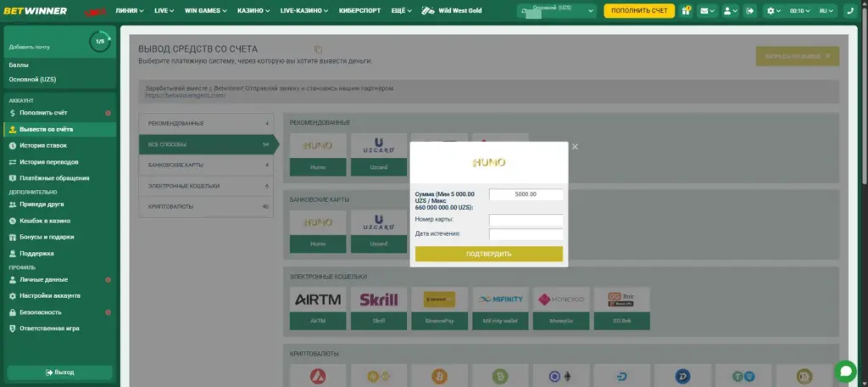The width and height of the screenshot is (868, 387).
Task: Open Wild West Gold promo link
Action: [452, 10]
